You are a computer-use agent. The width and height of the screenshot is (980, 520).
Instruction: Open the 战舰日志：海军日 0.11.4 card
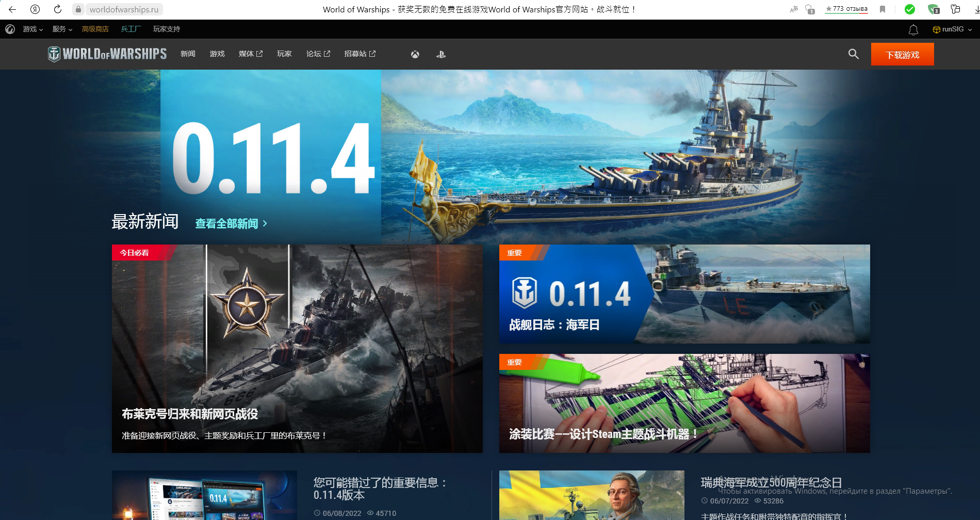click(684, 294)
